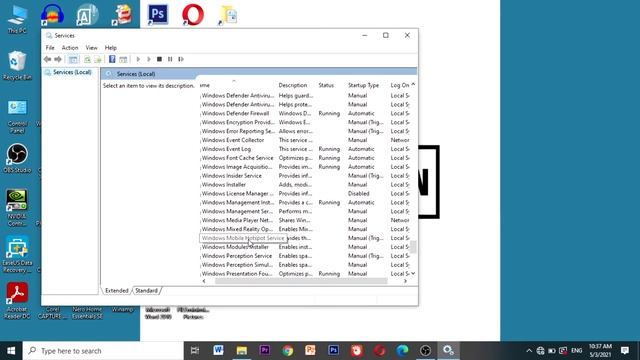
Task: Click the Pause Service toolbar icon
Action: 170,59
